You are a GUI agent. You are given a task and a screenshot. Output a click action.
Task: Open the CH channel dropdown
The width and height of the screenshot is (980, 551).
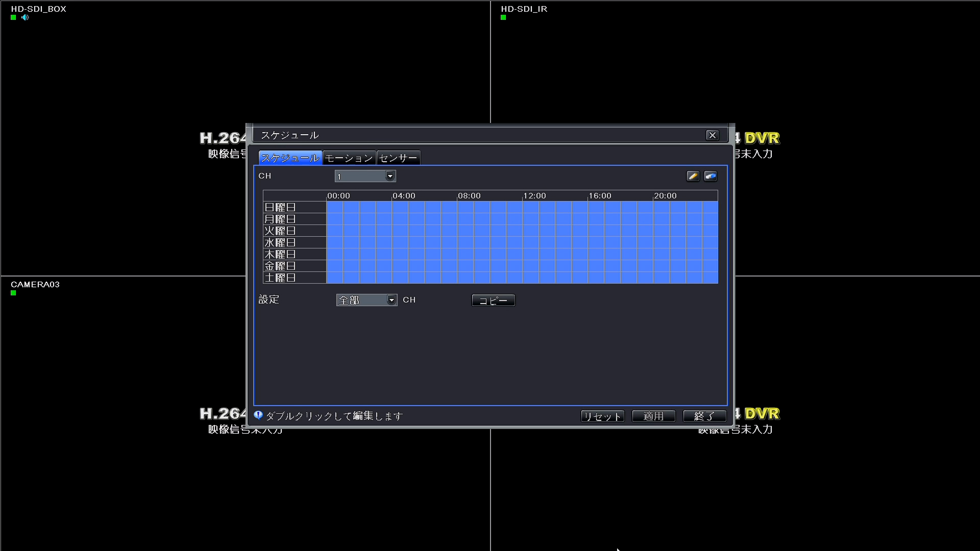pos(364,176)
